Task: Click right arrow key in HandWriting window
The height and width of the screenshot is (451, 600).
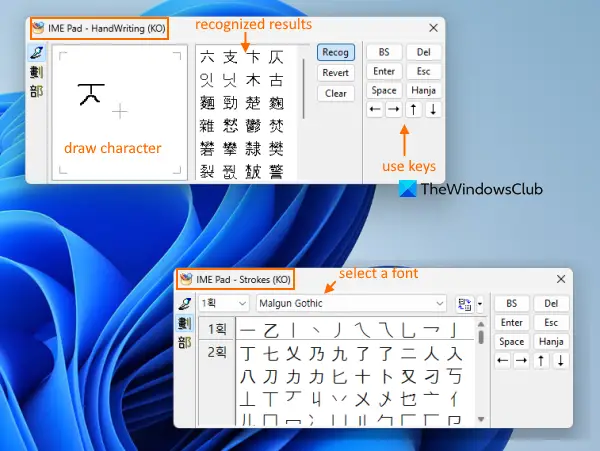Action: click(394, 110)
